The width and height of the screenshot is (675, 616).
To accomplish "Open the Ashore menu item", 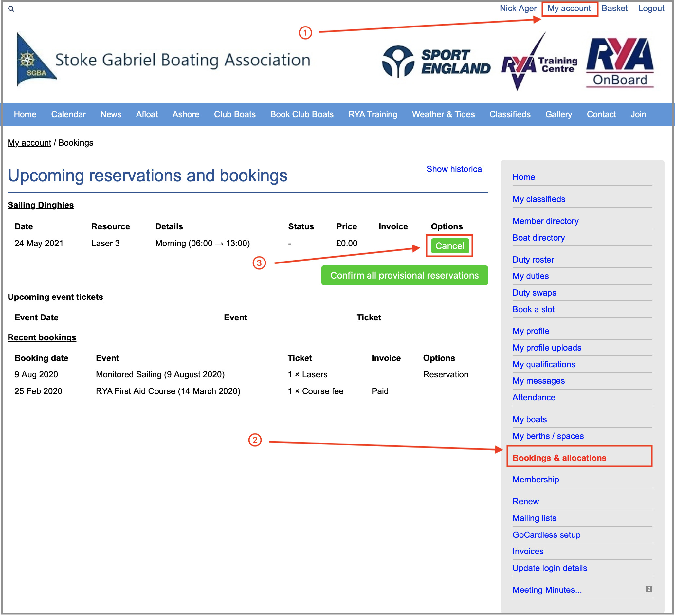I will (186, 114).
